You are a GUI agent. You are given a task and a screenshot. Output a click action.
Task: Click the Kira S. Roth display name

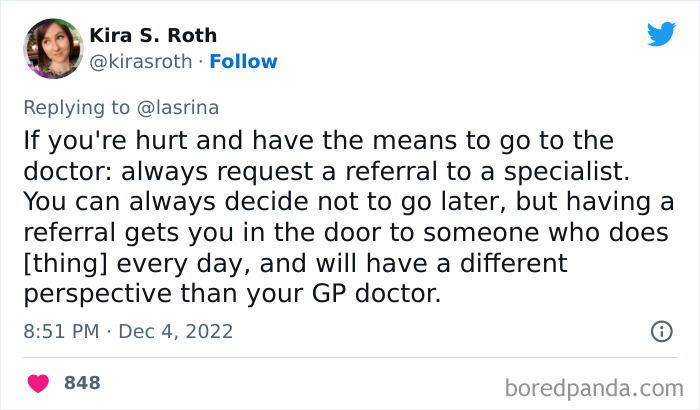click(153, 36)
